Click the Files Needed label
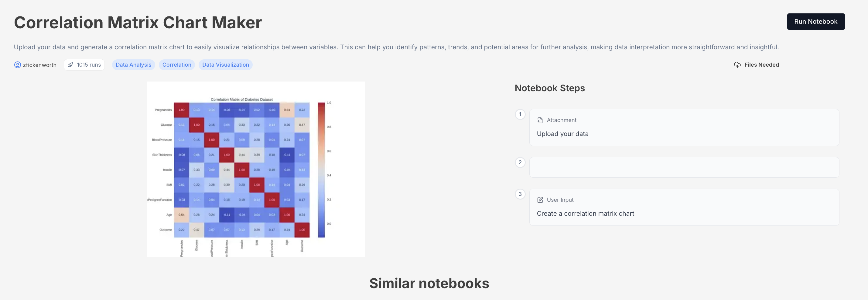Screen dimensions: 868x300 click(761, 65)
